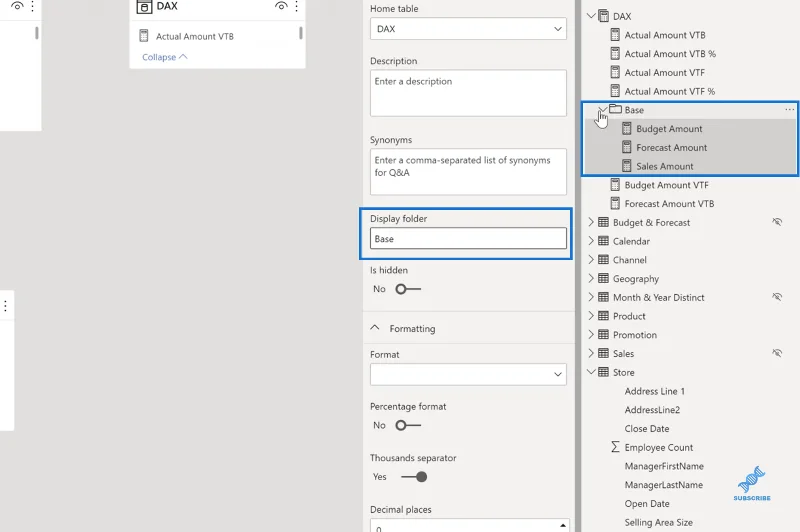Click the Synonyms text box
The height and width of the screenshot is (532, 800).
pyautogui.click(x=468, y=172)
